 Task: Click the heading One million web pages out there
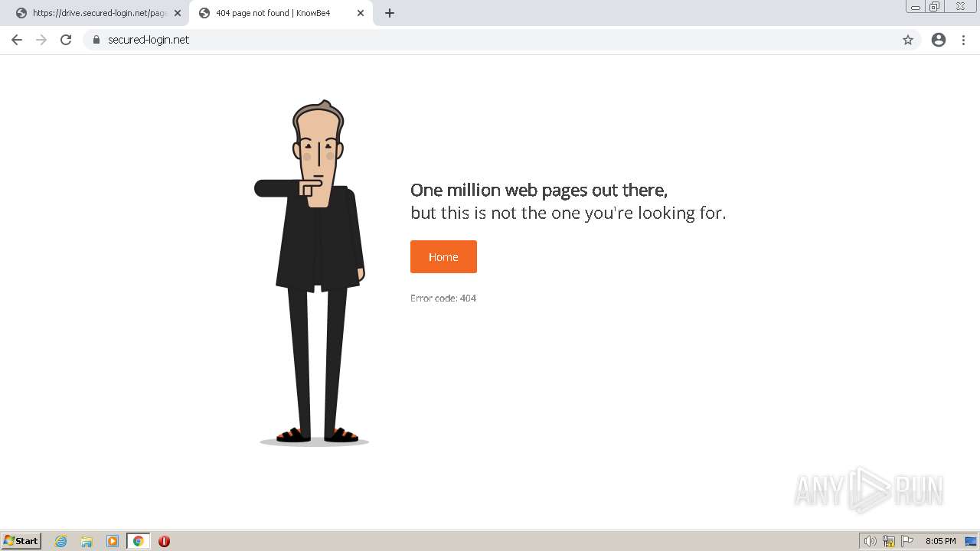tap(539, 190)
